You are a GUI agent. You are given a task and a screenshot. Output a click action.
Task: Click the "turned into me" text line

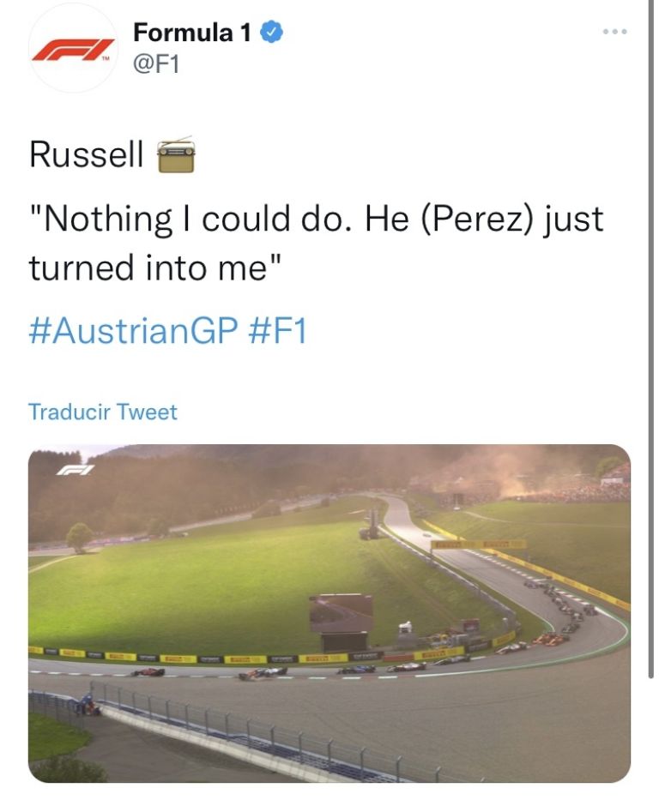(x=155, y=268)
